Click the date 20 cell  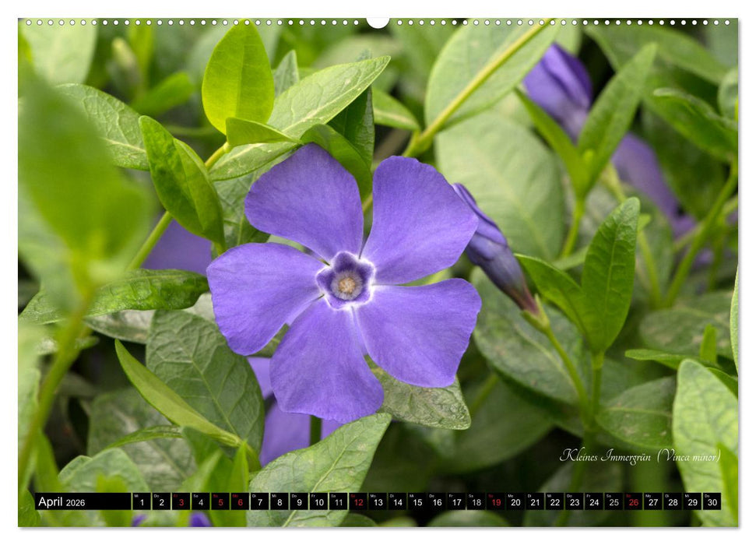pyautogui.click(x=515, y=504)
